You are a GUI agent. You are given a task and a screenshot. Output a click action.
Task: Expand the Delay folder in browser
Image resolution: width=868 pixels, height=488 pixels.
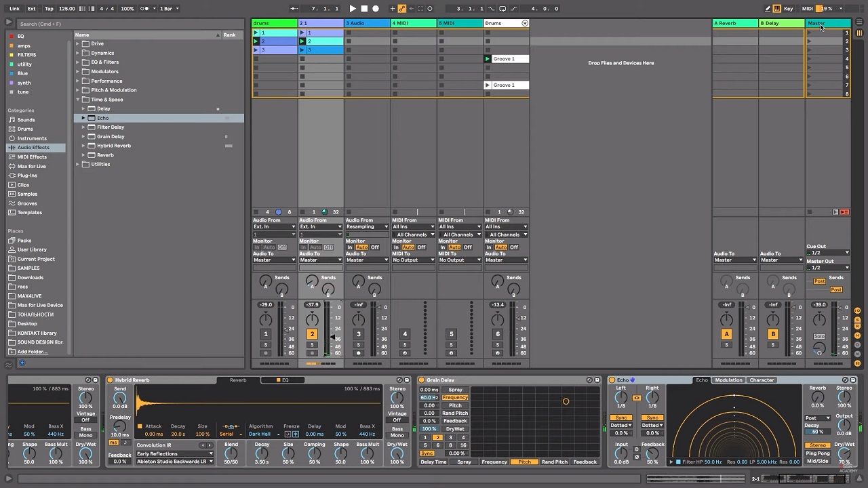click(83, 108)
